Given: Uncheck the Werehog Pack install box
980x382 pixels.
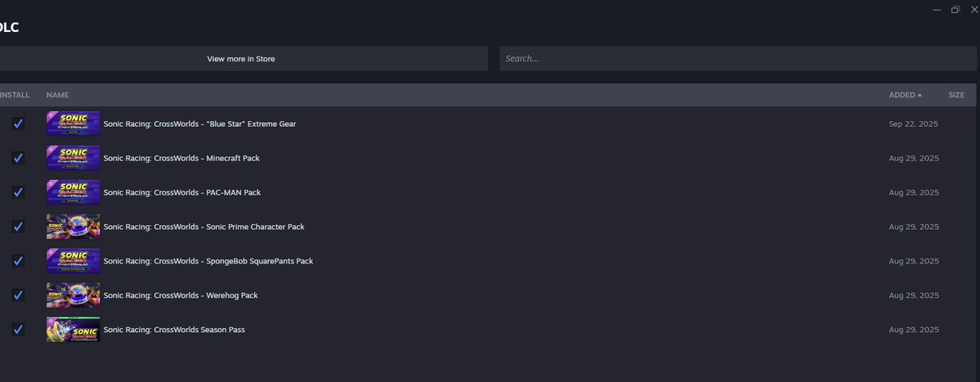Looking at the screenshot, I should pyautogui.click(x=18, y=295).
